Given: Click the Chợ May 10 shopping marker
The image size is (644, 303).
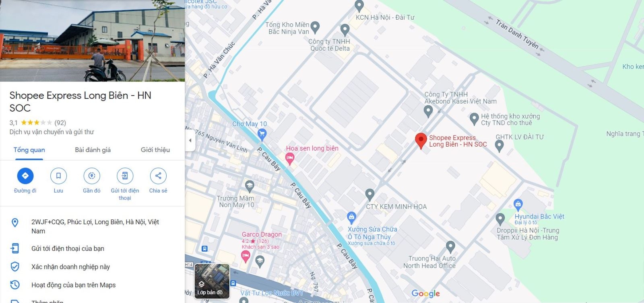Looking at the screenshot, I should pos(262,134).
